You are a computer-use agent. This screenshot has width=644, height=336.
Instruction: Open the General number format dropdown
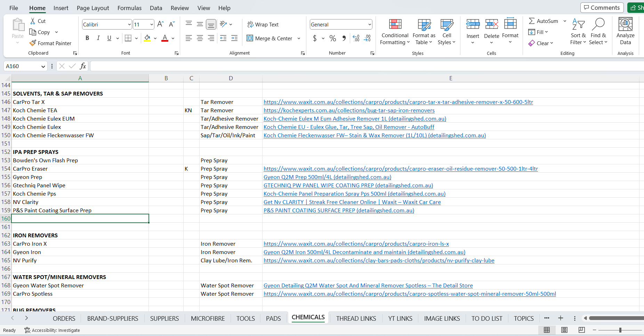coord(369,24)
